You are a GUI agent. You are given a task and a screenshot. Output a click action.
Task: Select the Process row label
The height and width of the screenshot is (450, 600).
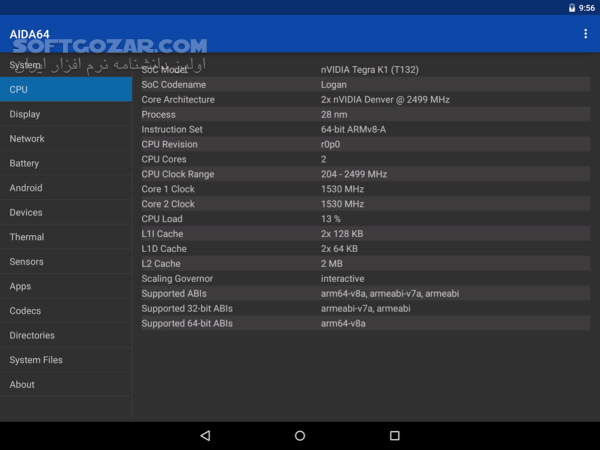coord(158,114)
